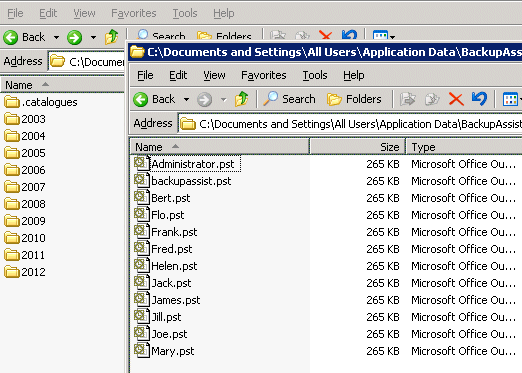This screenshot has width=522, height=373.
Task: Select Bert.pst file icon
Action: click(142, 198)
